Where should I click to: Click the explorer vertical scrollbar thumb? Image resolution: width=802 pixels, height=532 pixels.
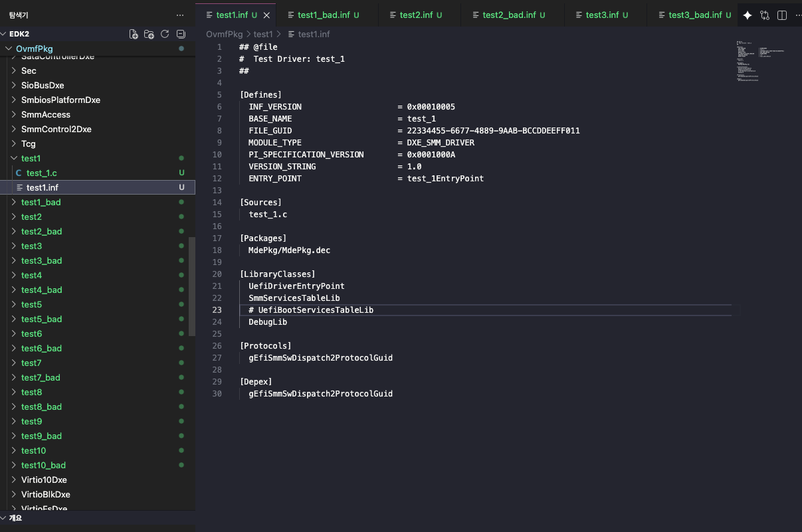tap(192, 286)
